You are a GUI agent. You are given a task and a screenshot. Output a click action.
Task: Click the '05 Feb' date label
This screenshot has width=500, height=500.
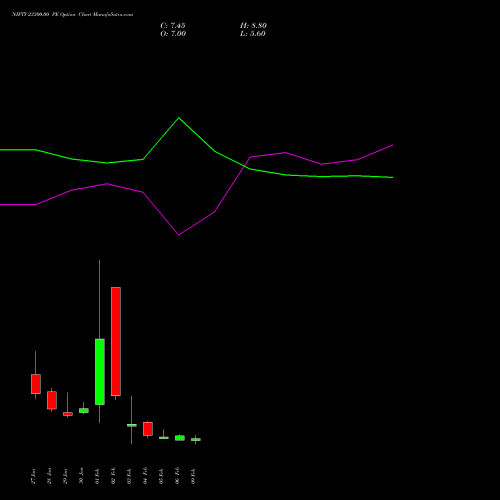point(161,476)
